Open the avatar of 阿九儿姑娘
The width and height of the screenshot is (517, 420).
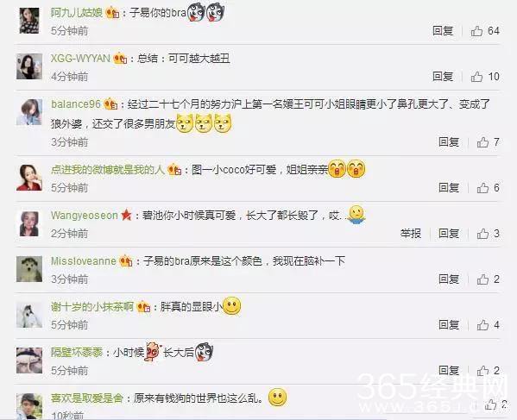29,21
